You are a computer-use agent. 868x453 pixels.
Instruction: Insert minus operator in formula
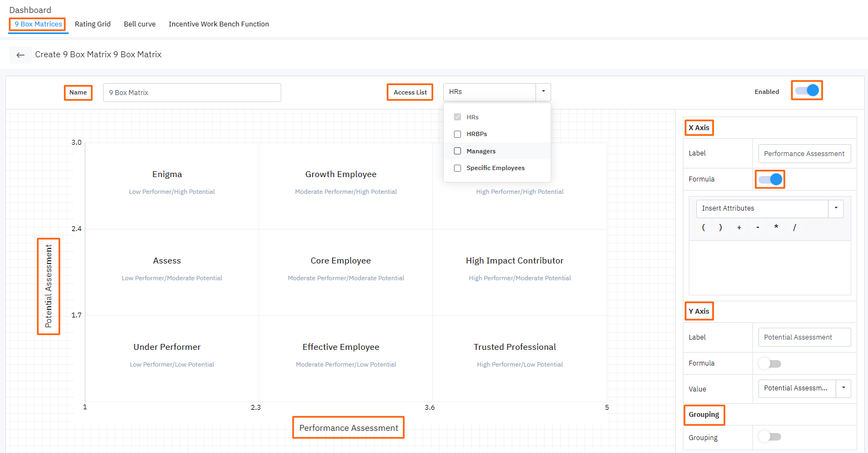[758, 227]
